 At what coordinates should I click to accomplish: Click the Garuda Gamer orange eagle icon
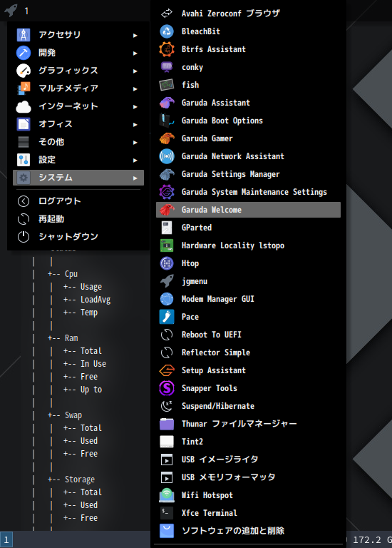tap(167, 138)
